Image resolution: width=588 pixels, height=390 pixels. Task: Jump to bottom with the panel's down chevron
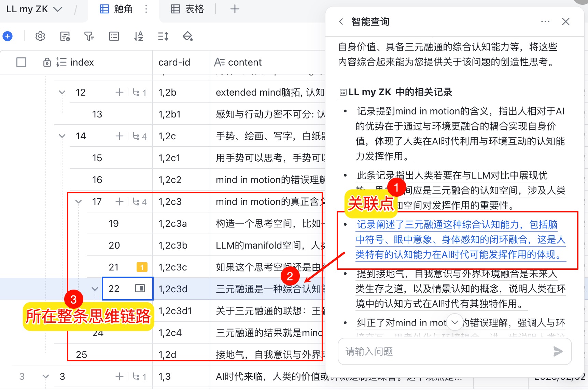455,322
